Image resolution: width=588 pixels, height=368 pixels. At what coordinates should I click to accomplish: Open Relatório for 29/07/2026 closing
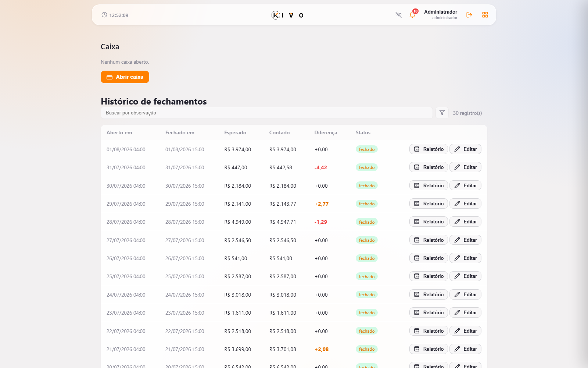[x=429, y=204]
